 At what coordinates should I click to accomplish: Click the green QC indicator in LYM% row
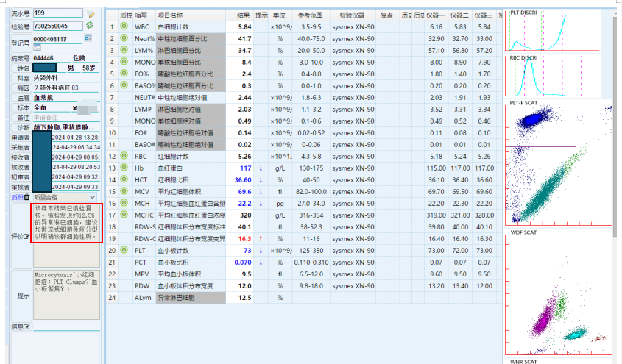(124, 50)
